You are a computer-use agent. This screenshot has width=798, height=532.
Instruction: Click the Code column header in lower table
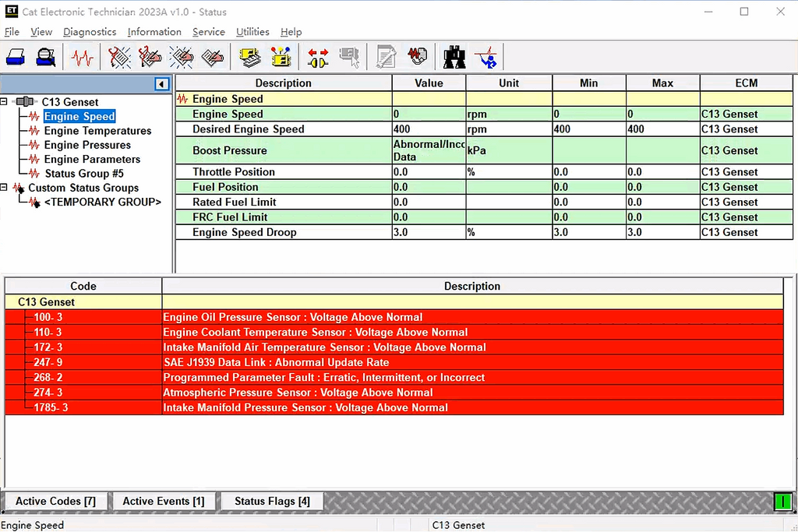83,286
